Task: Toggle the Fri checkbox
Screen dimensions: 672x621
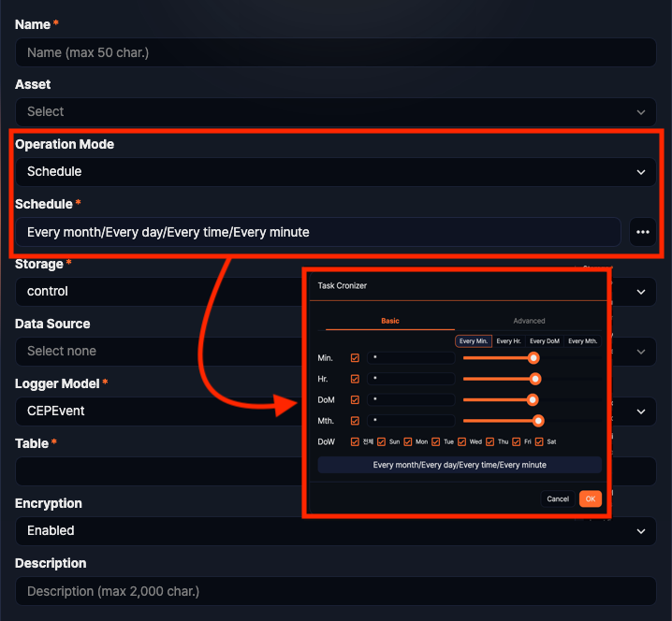Action: pos(517,441)
